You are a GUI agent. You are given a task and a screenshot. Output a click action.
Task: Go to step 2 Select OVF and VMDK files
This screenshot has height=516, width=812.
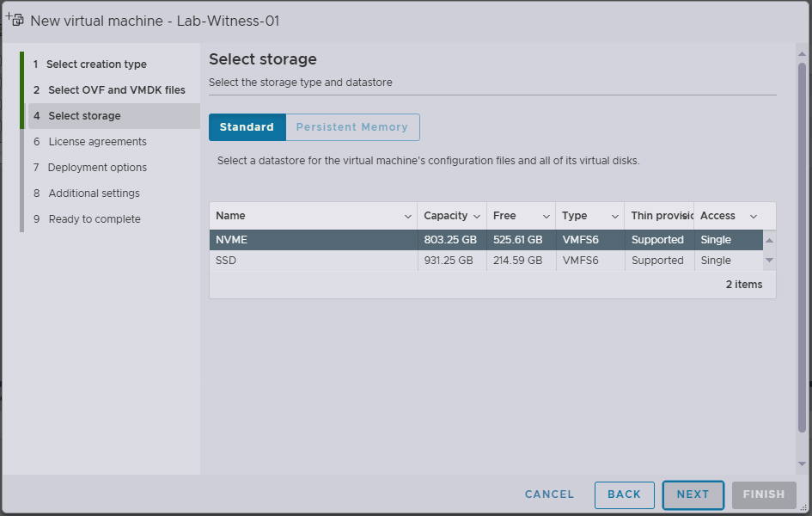coord(116,90)
